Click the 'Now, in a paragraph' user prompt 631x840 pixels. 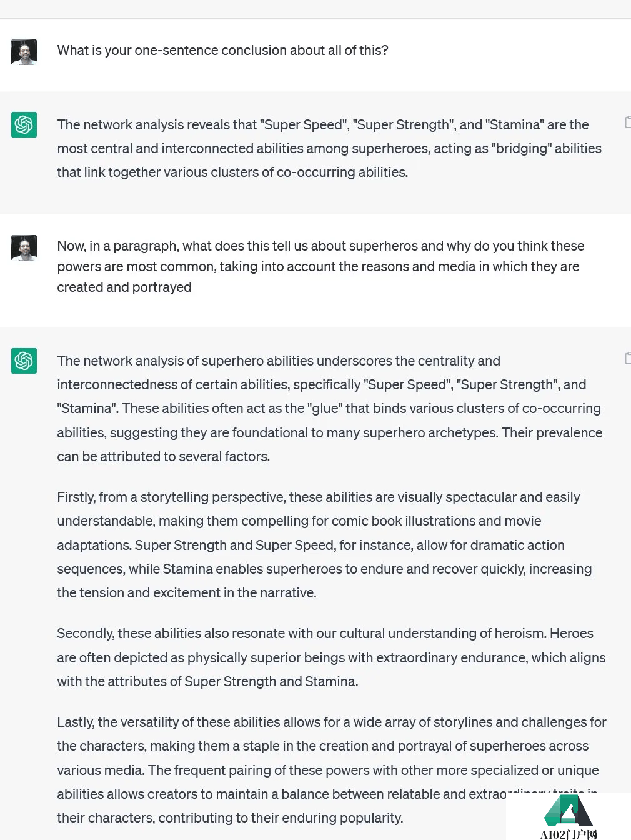coord(320,246)
